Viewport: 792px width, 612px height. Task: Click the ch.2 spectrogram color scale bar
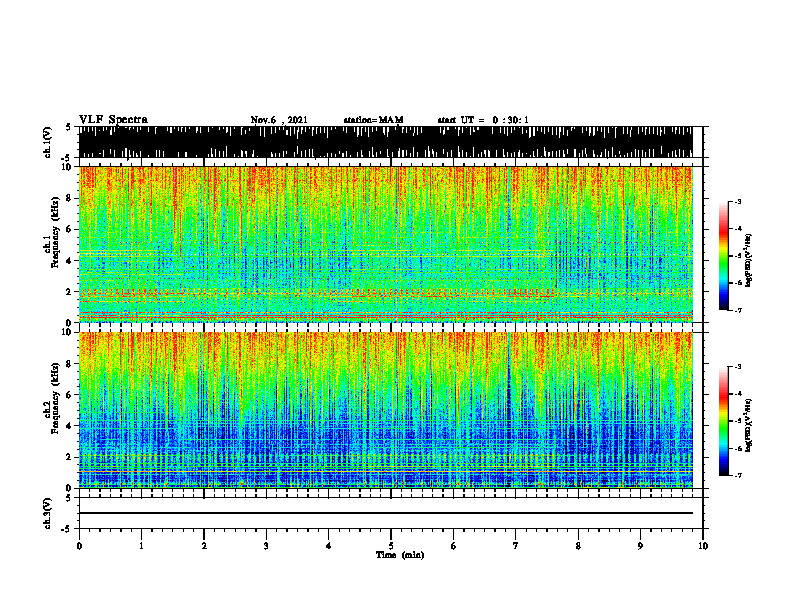723,421
